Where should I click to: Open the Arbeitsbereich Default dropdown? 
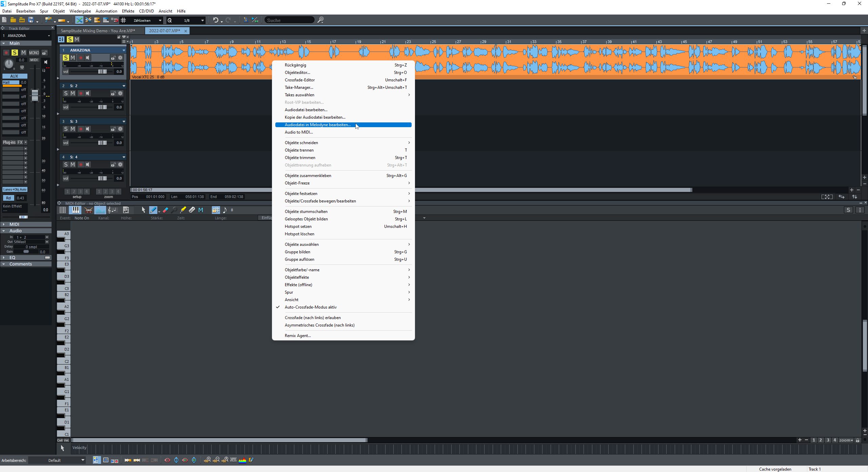[57, 460]
